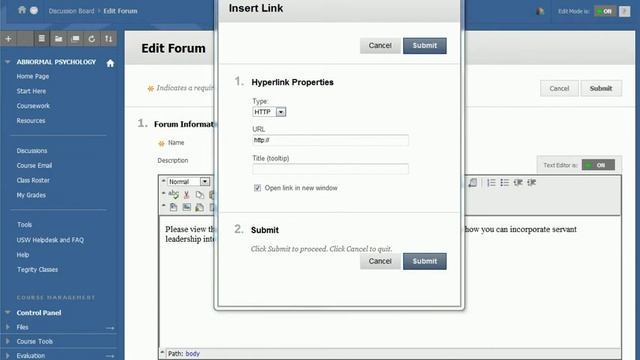The image size is (640, 360).
Task: Click the icon left of the numbered list button
Action: (x=473, y=182)
